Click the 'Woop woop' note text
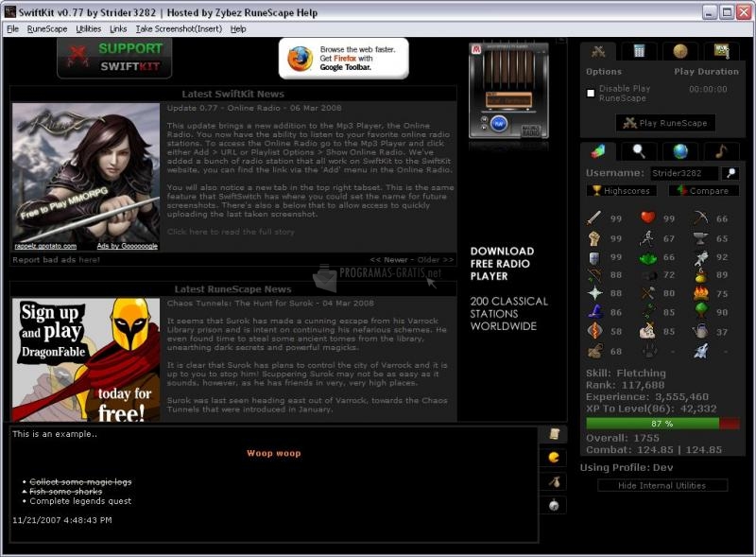The height and width of the screenshot is (557, 756). (274, 453)
